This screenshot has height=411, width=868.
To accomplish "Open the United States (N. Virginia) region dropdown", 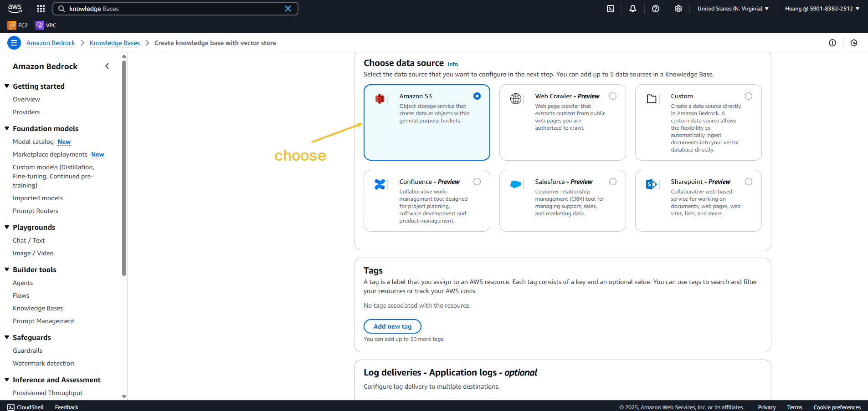I will point(733,9).
